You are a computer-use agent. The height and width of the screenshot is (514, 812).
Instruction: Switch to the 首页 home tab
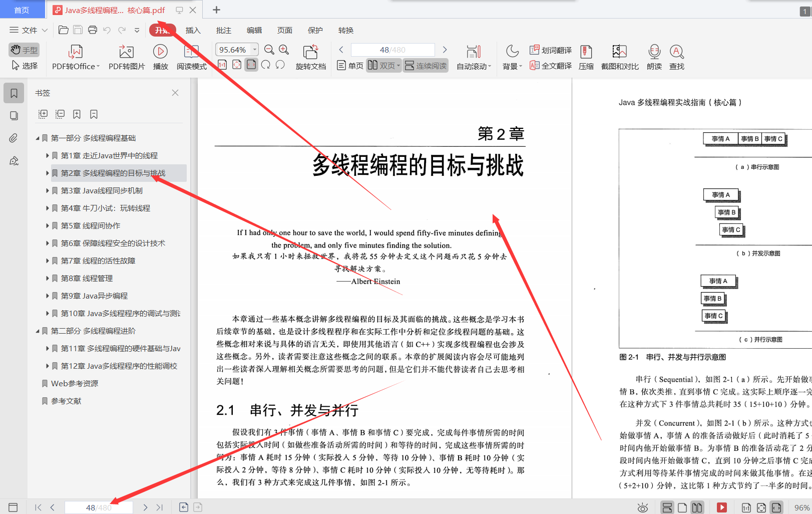coord(22,10)
